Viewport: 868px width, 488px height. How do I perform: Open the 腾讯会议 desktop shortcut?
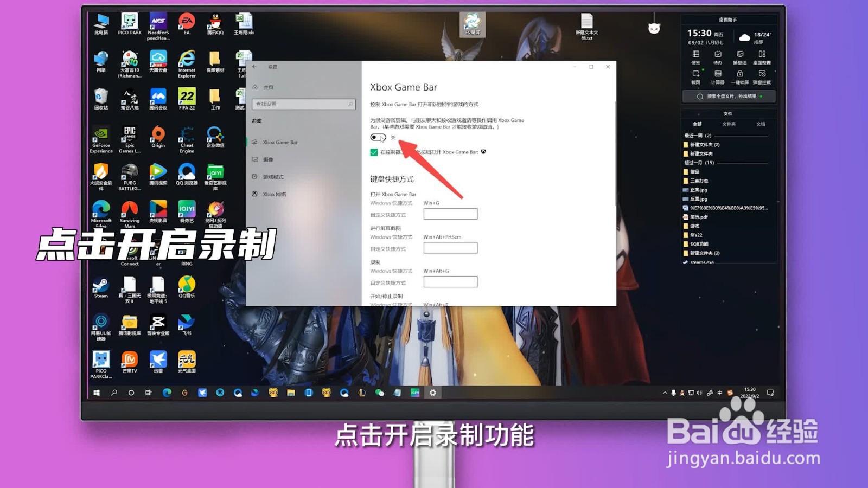click(x=158, y=99)
